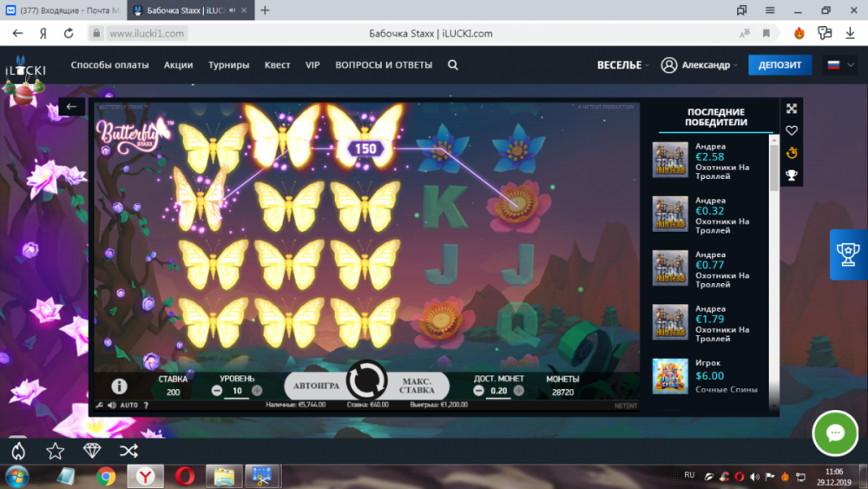Click the spin button in the slot
Viewport: 868px width, 489px height.
tap(366, 381)
